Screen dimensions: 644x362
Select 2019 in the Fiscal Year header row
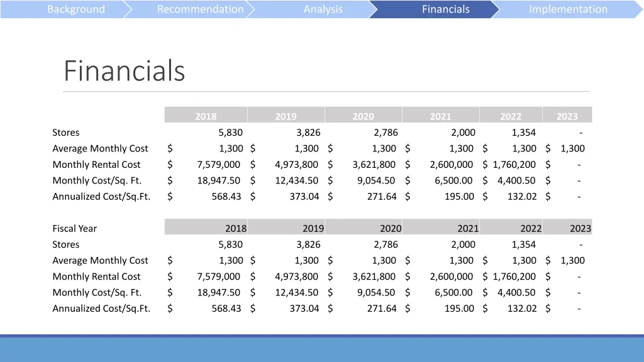[x=313, y=229]
